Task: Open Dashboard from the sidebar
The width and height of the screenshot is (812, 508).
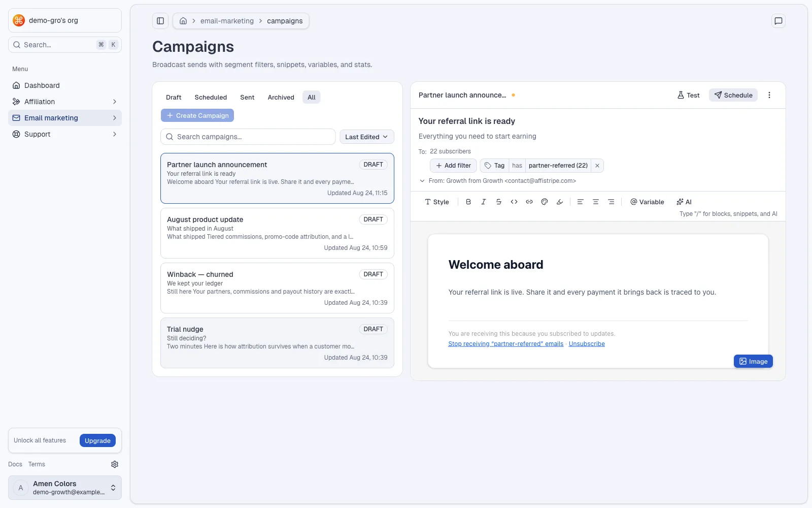Action: coord(65,85)
